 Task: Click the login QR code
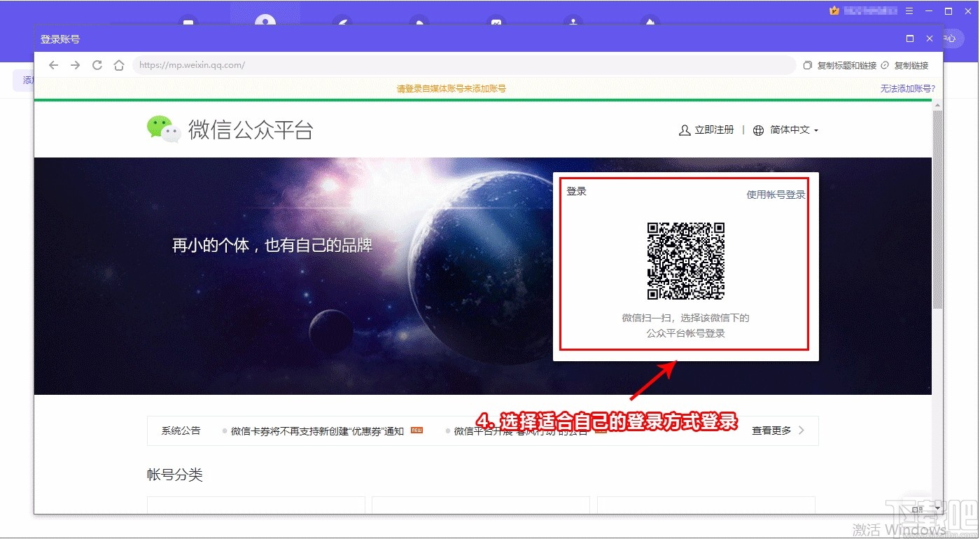[687, 261]
